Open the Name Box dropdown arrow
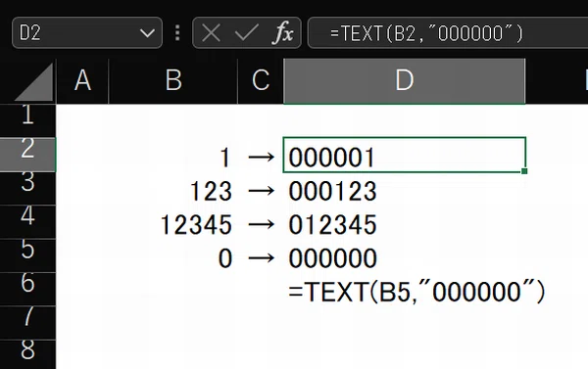The width and height of the screenshot is (588, 369). click(x=147, y=33)
